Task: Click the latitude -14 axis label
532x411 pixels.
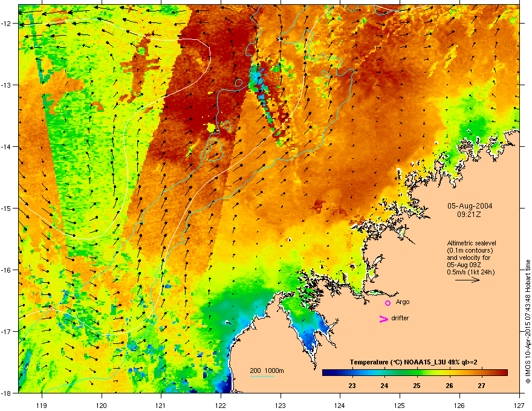Action: 7,147
